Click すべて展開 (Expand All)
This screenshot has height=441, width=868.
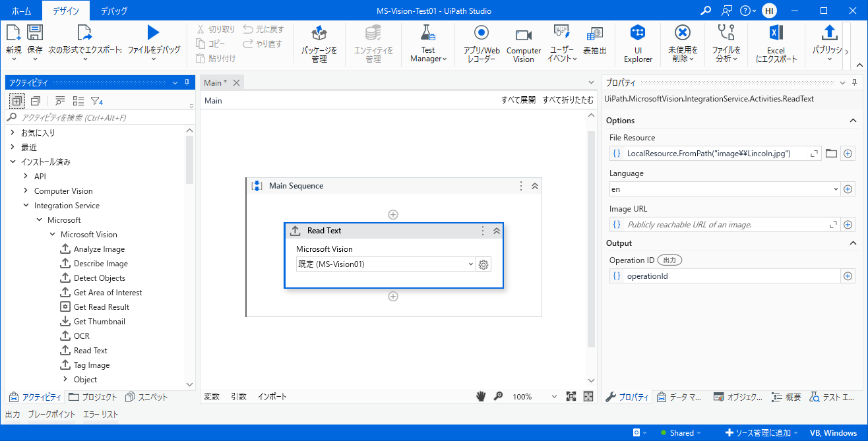click(518, 101)
